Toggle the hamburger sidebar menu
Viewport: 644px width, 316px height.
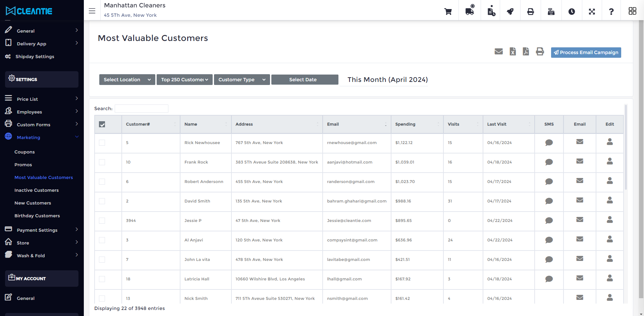coord(92,11)
